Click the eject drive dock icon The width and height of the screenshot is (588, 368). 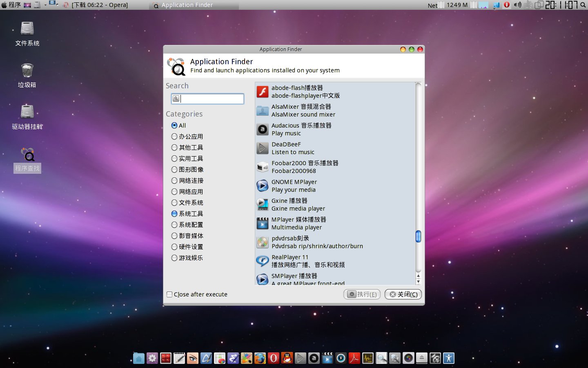click(422, 358)
